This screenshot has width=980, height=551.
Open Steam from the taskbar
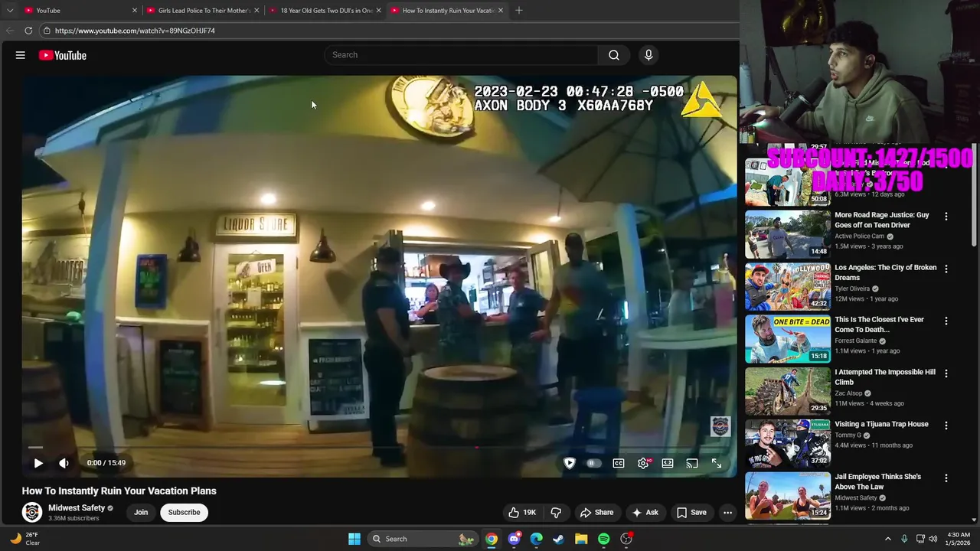(x=558, y=539)
